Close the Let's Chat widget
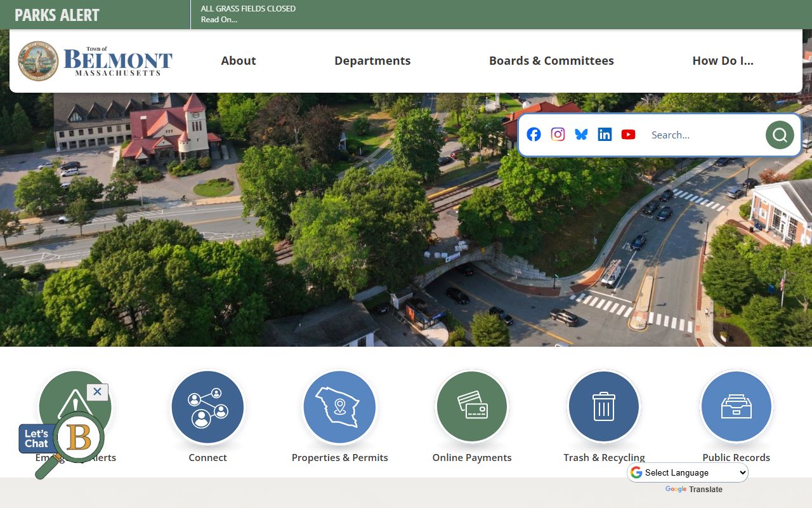812x508 pixels. [x=97, y=392]
